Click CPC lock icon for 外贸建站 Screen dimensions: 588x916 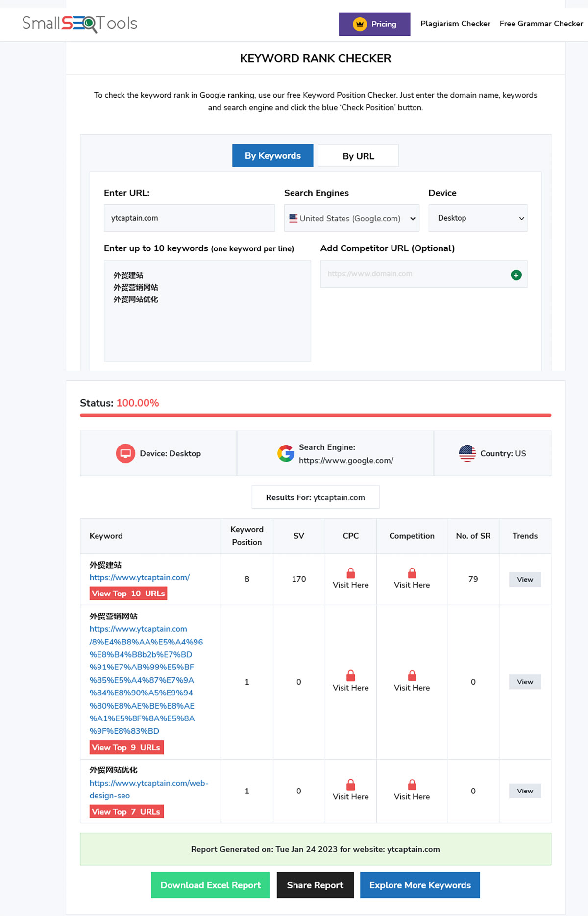click(351, 573)
